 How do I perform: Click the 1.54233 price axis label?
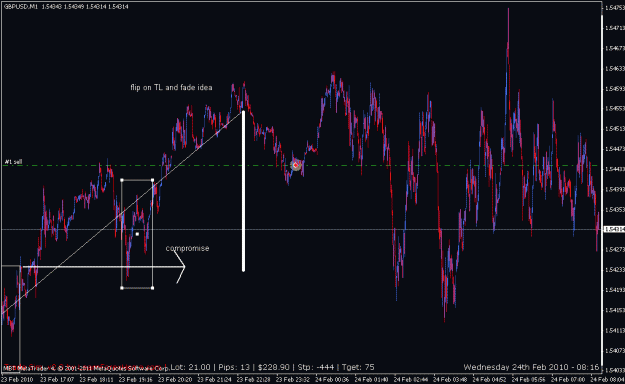pos(615,270)
